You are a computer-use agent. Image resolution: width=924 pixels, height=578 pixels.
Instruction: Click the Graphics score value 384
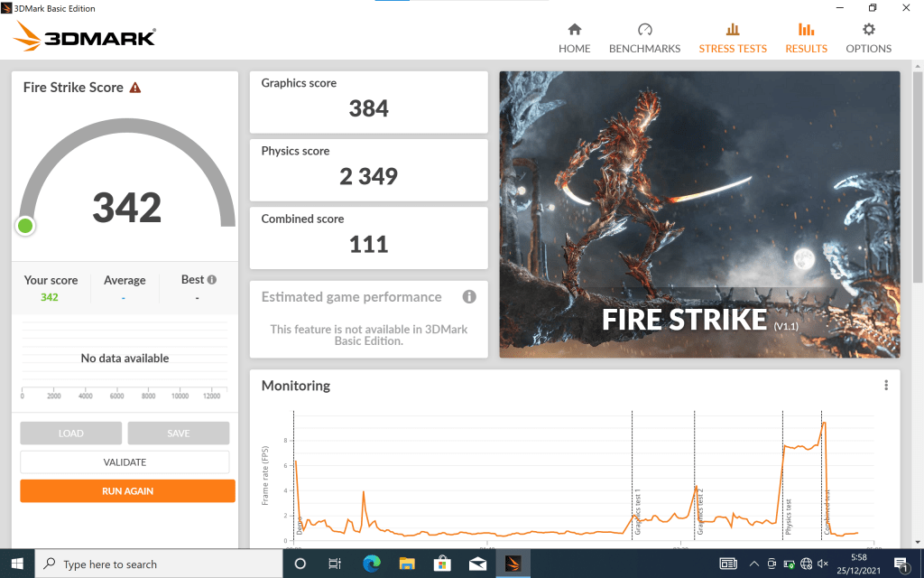point(369,108)
